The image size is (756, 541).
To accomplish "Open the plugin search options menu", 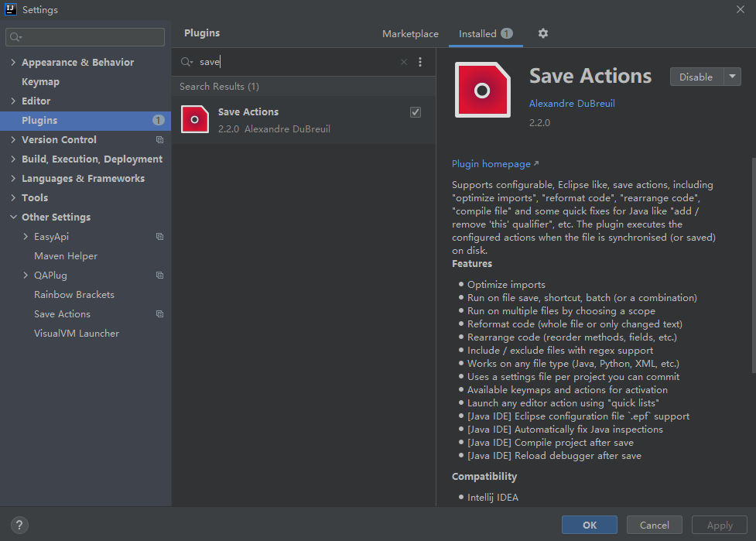I will click(x=420, y=62).
